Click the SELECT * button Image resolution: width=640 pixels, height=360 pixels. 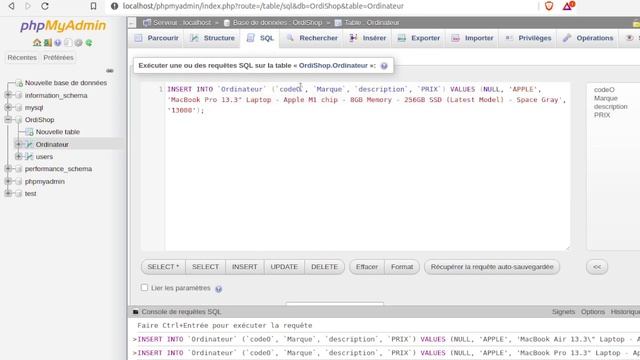[x=163, y=267]
